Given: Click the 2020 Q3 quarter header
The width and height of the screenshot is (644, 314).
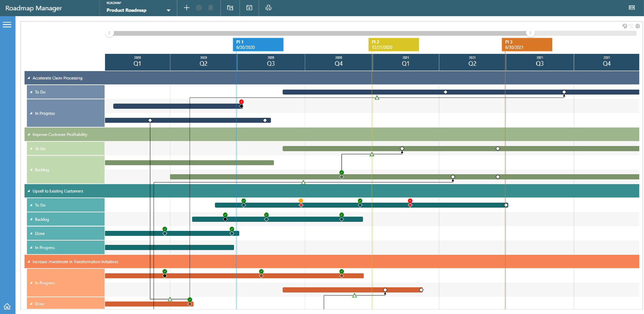Looking at the screenshot, I should pyautogui.click(x=271, y=62).
